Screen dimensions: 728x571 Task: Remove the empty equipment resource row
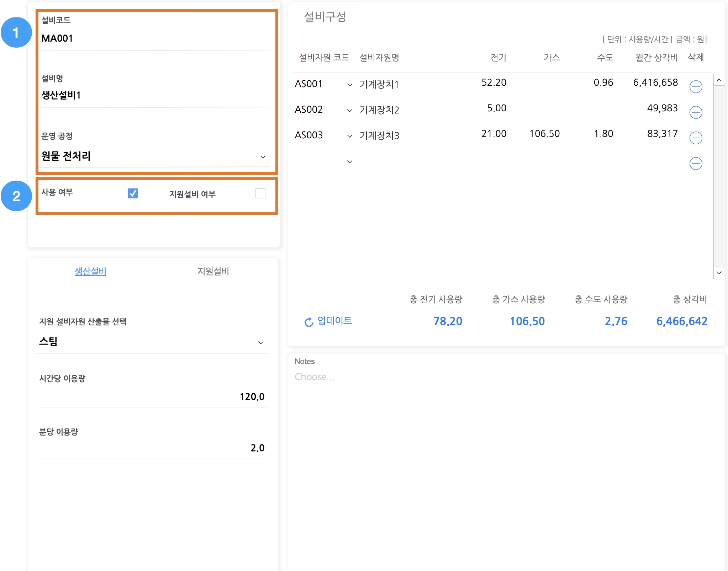(696, 164)
